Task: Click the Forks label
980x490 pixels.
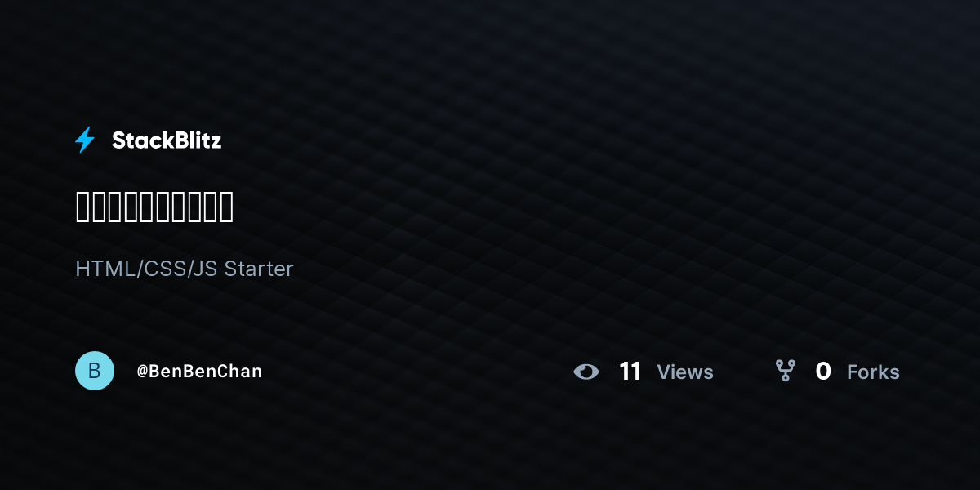Action: point(873,372)
